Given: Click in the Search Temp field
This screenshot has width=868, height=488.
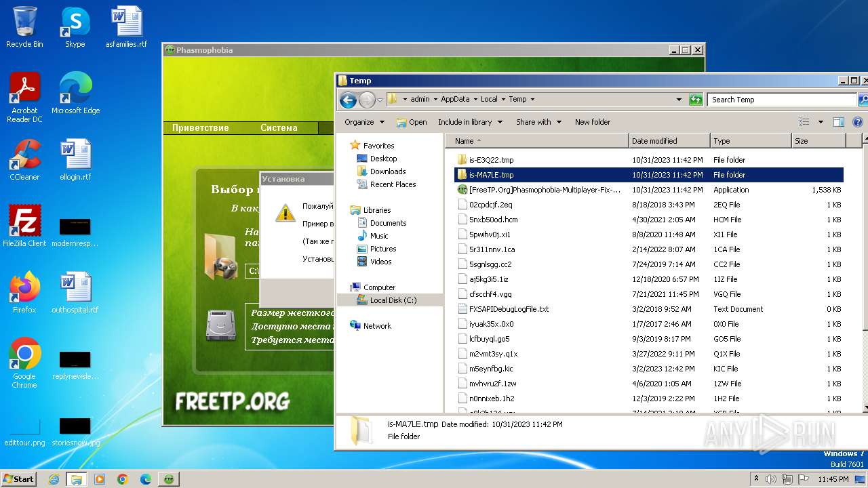Looking at the screenshot, I should click(782, 100).
